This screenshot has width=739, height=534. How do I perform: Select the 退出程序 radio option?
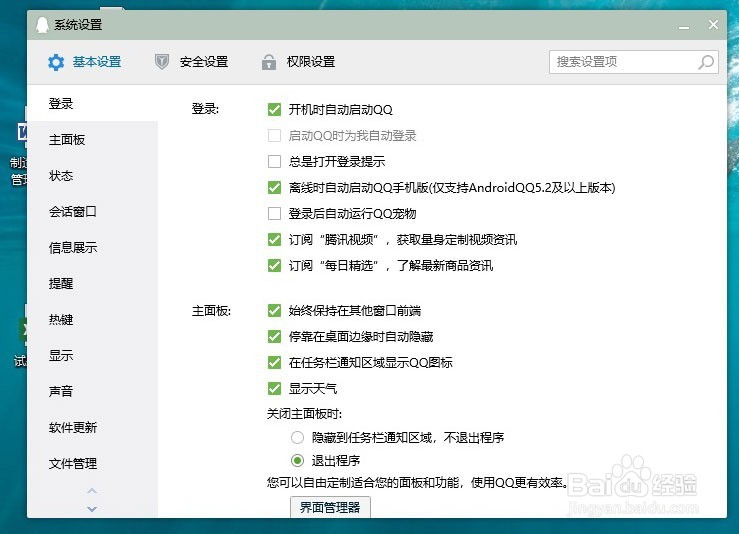click(297, 460)
